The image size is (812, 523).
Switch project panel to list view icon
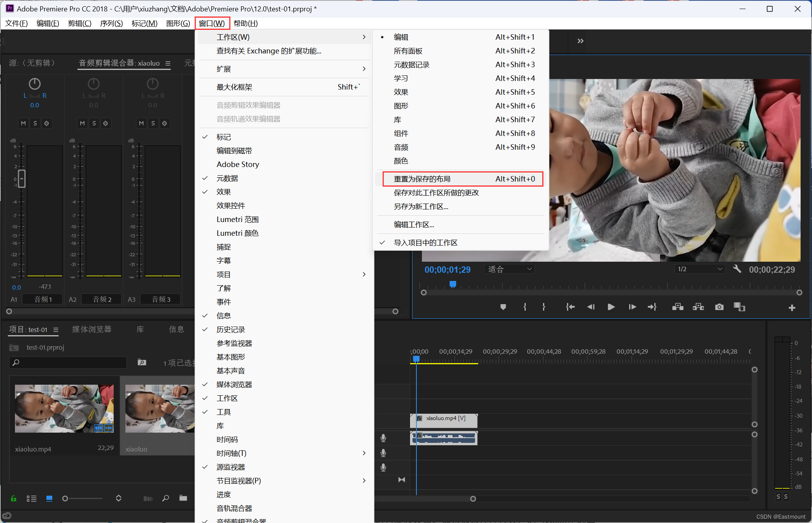[31, 499]
